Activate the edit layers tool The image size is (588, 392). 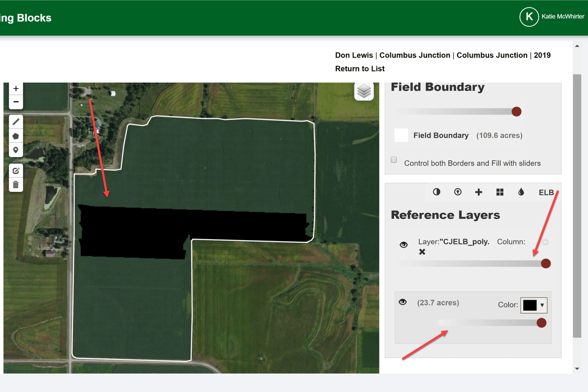(16, 171)
